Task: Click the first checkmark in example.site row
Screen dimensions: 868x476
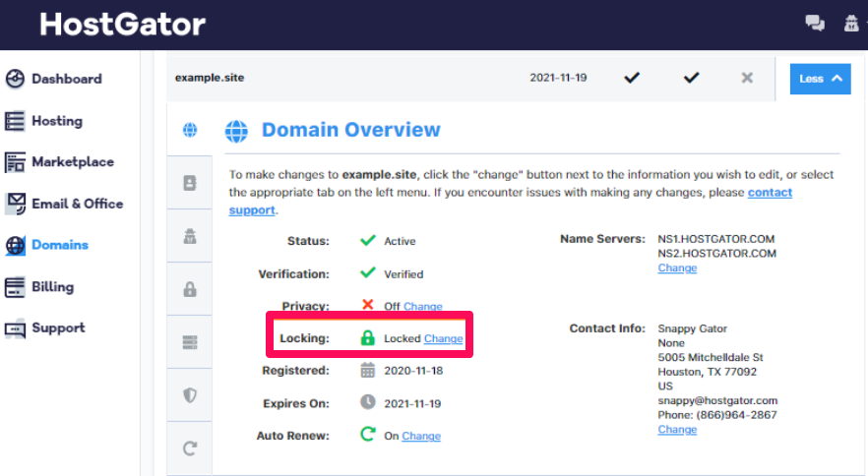Action: pos(632,78)
